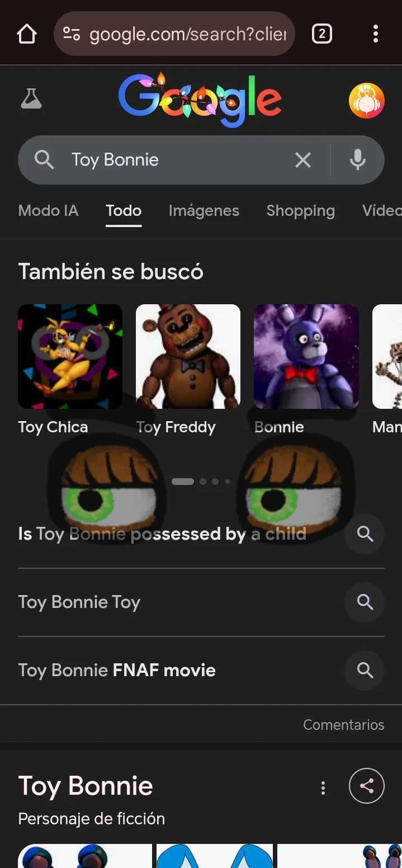Switch to the Imágenes tab
Screen dimensions: 402x868
204,211
